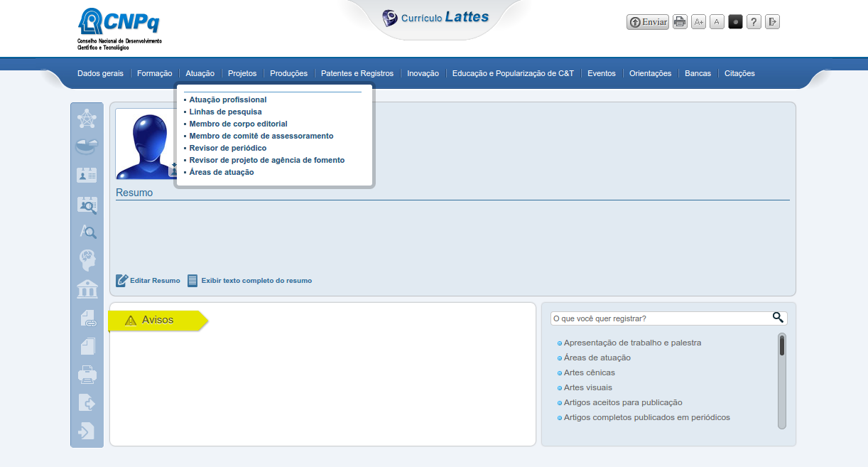The height and width of the screenshot is (467, 868).
Task: Open Educação e Popularização de C&T menu
Action: click(513, 73)
